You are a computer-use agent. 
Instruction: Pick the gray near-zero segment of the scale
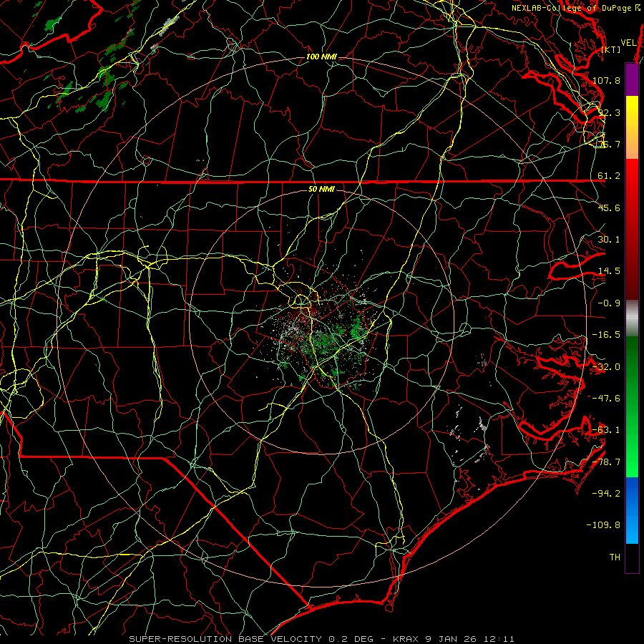point(632,317)
